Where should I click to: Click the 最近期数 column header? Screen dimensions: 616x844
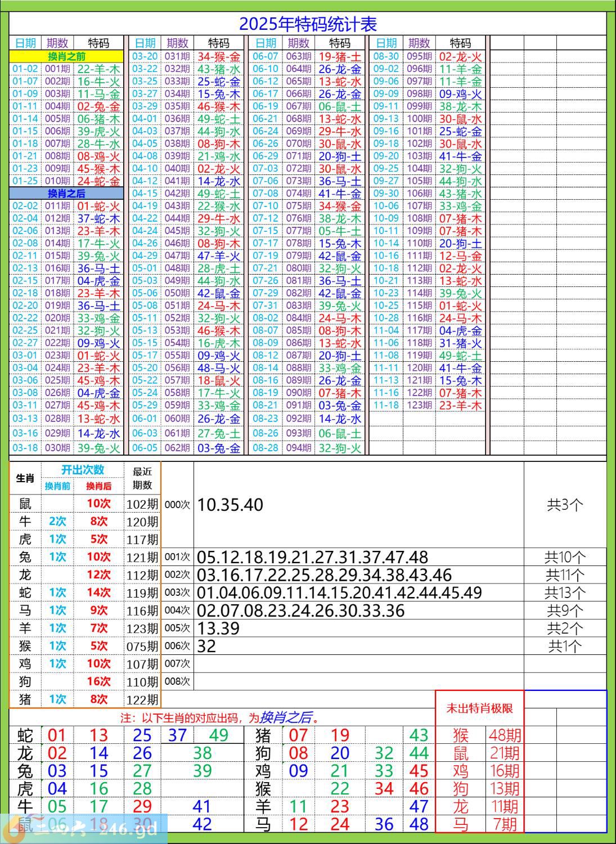142,478
